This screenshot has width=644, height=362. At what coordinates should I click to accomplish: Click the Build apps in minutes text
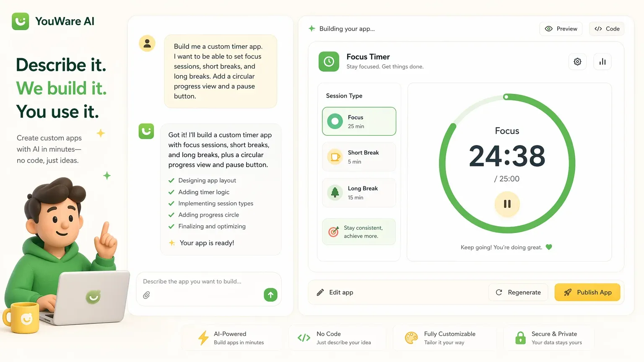[239, 343]
